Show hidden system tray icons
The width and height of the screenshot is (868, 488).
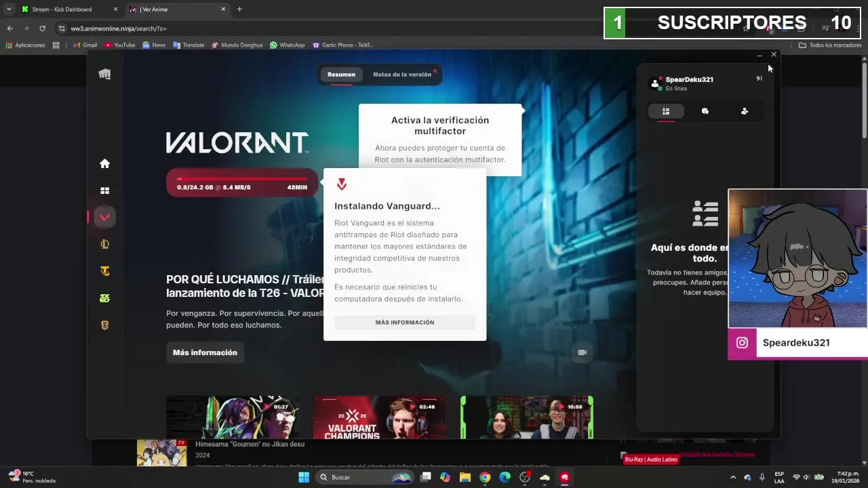click(733, 477)
